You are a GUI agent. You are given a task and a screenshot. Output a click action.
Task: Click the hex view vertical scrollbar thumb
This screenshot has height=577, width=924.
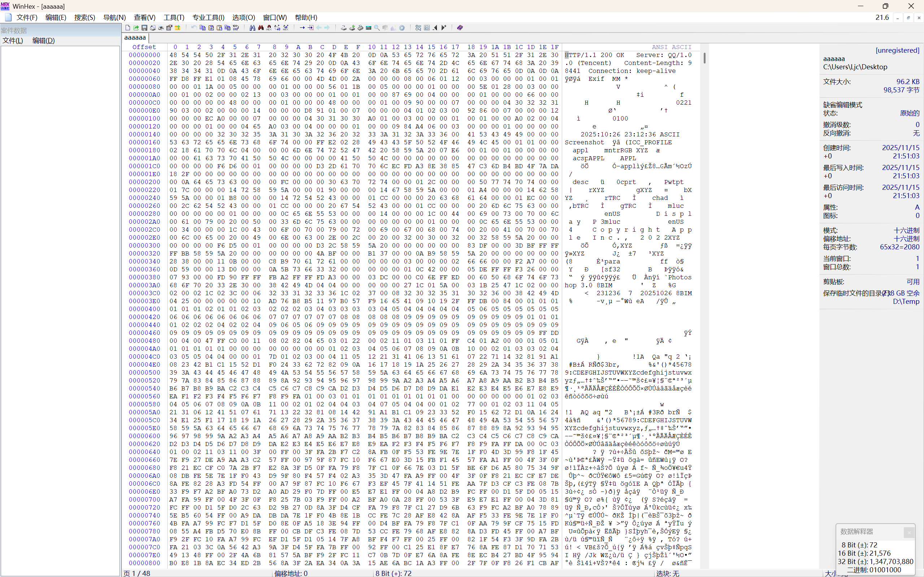coord(704,58)
